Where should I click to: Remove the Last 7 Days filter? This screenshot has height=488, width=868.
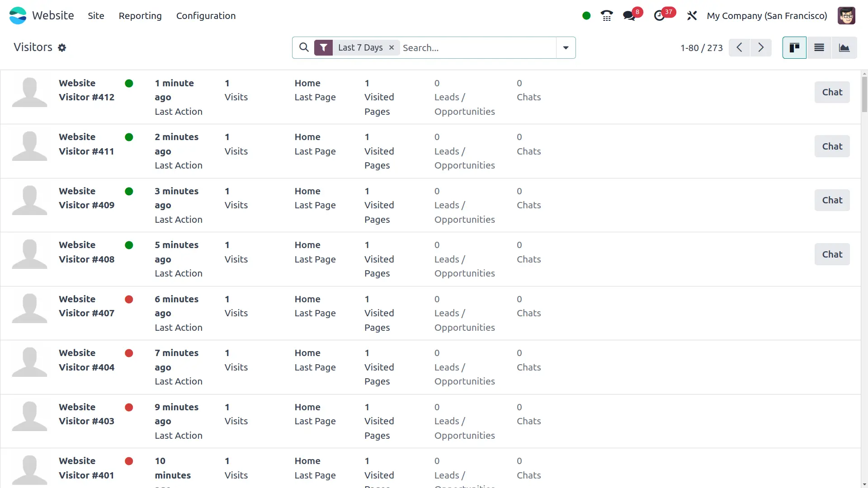click(x=392, y=47)
